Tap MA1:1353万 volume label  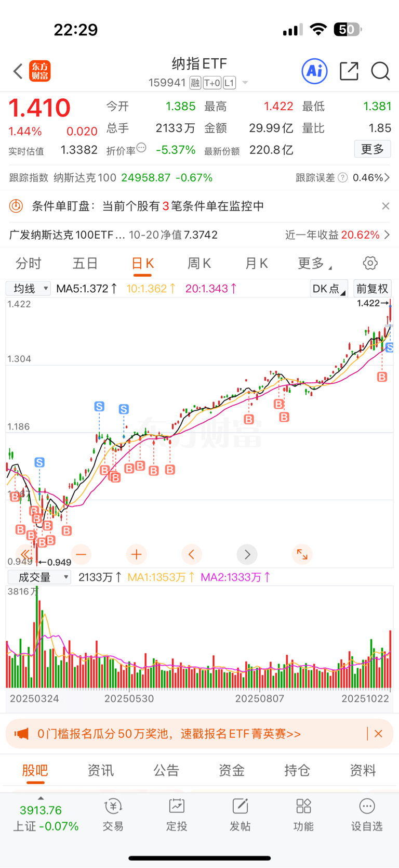pyautogui.click(x=161, y=577)
